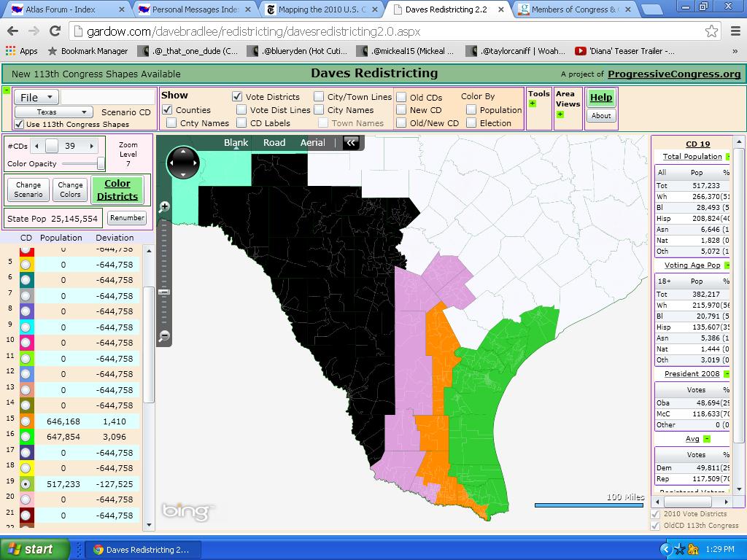Click the Color Districts button
This screenshot has width=747, height=560.
pyautogui.click(x=117, y=190)
